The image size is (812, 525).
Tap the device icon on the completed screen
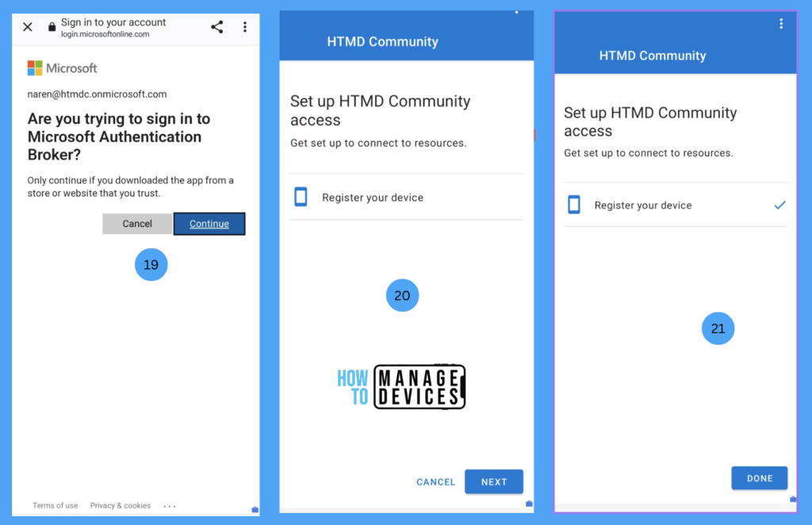coord(574,205)
